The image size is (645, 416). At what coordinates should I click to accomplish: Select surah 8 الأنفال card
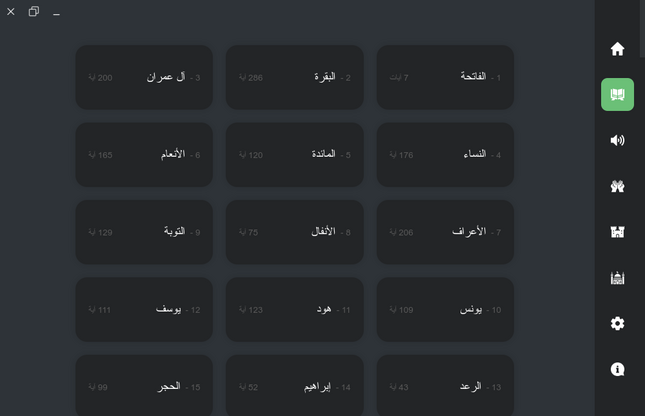pos(295,232)
